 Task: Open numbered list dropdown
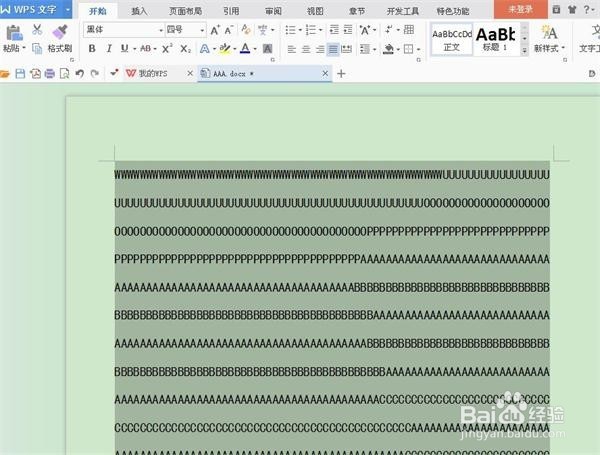(x=320, y=30)
